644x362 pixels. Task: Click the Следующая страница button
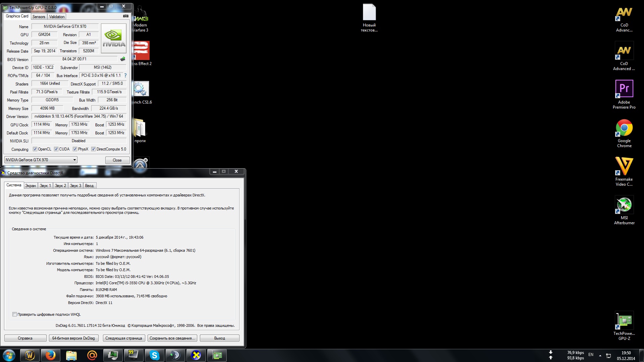click(124, 338)
